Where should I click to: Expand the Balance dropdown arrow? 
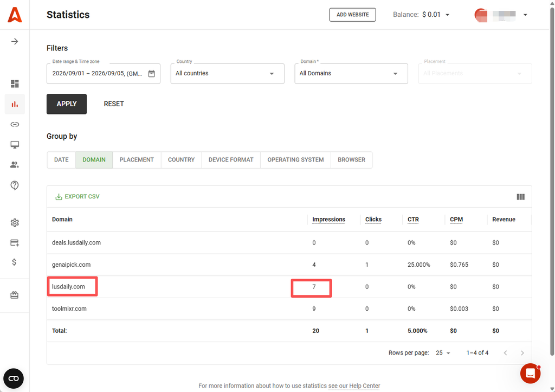click(447, 15)
